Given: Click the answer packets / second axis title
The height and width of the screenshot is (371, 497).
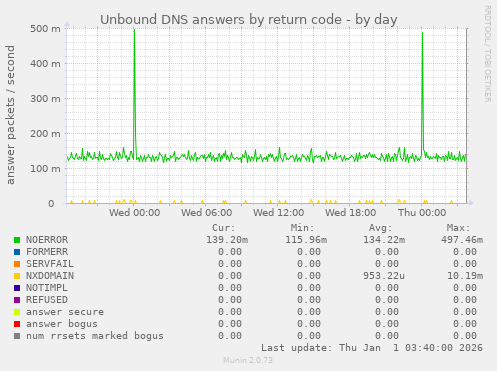Looking at the screenshot, I should point(10,115).
